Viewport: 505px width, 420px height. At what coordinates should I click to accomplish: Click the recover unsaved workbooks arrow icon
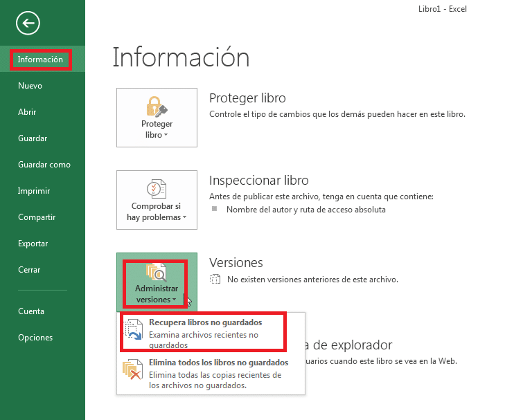tap(133, 329)
